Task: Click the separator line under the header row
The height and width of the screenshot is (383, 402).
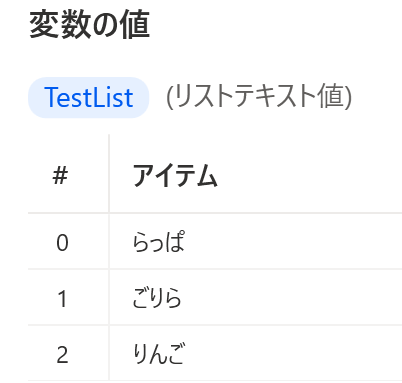Action: coord(215,213)
